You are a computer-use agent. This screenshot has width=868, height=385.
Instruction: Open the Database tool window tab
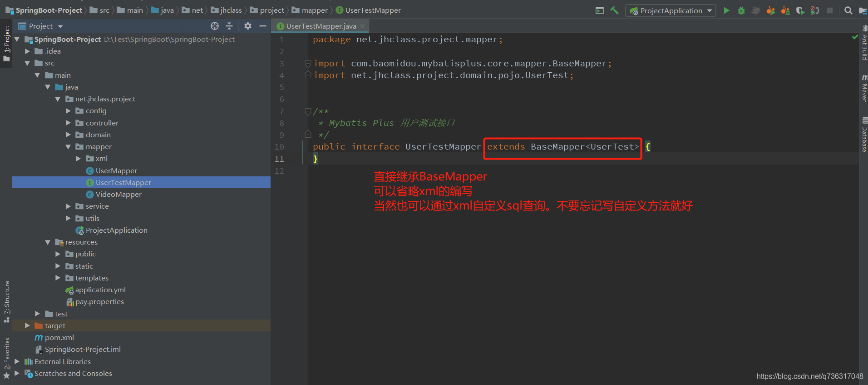(x=864, y=134)
